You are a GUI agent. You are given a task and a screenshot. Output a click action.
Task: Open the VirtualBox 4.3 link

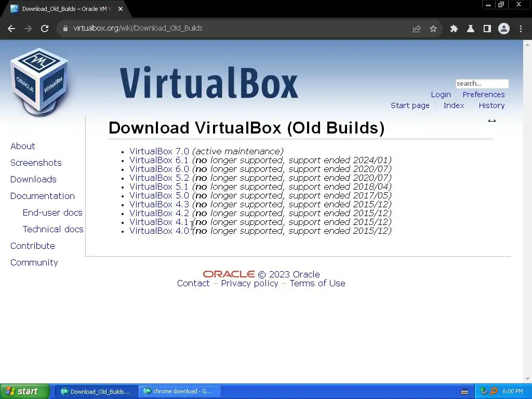coord(159,204)
